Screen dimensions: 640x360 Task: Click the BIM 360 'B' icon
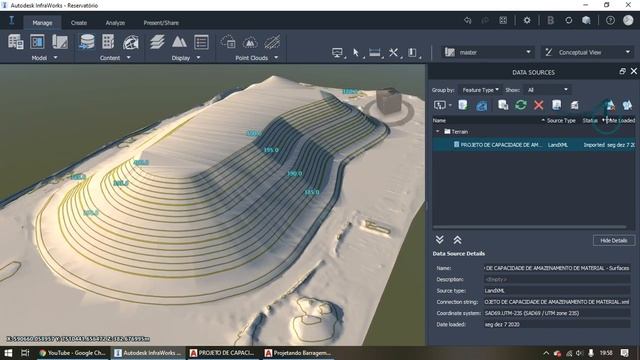[550, 20]
